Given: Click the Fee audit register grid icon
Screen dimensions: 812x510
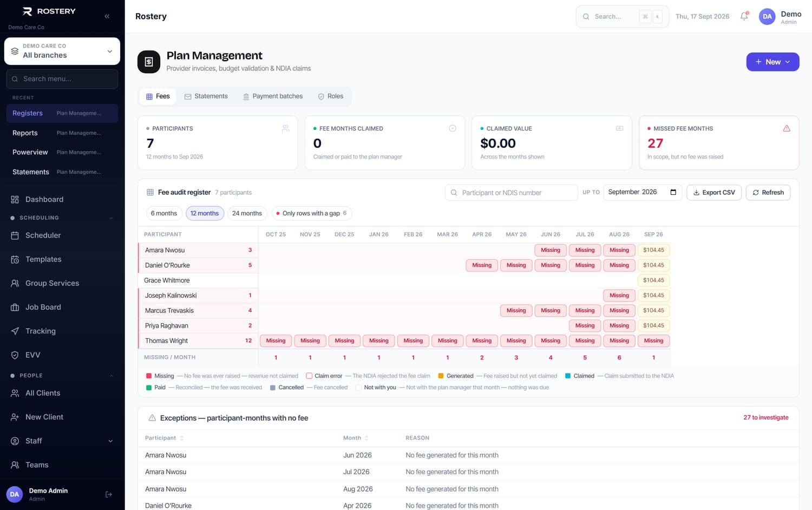Looking at the screenshot, I should pyautogui.click(x=150, y=192).
